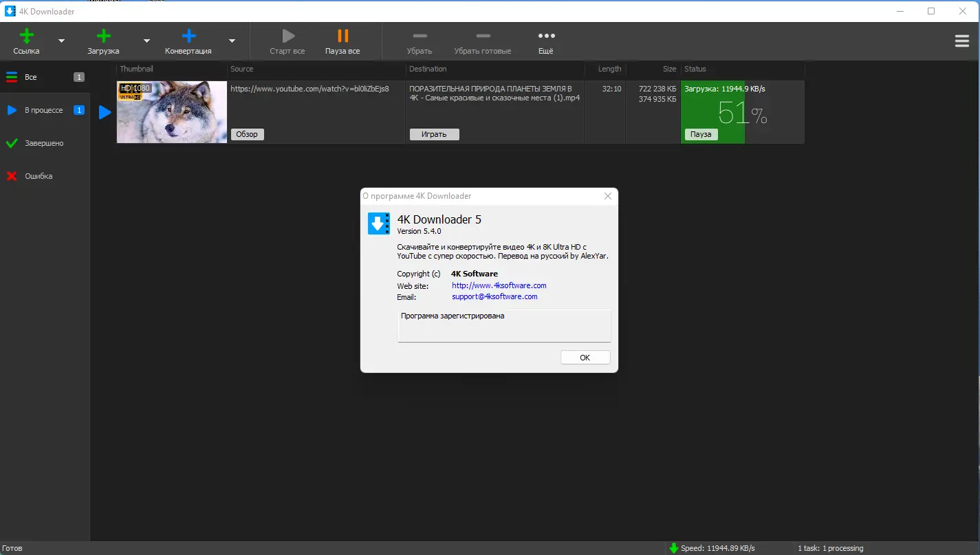The width and height of the screenshot is (980, 555).
Task: Click the destination file name text
Action: tap(494, 94)
